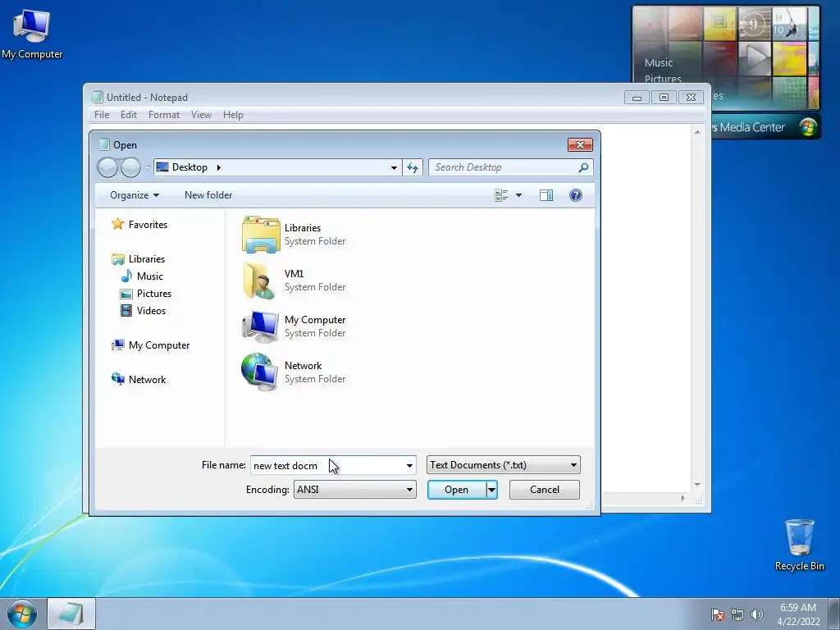Click the Cancel button
840x630 pixels.
(545, 490)
